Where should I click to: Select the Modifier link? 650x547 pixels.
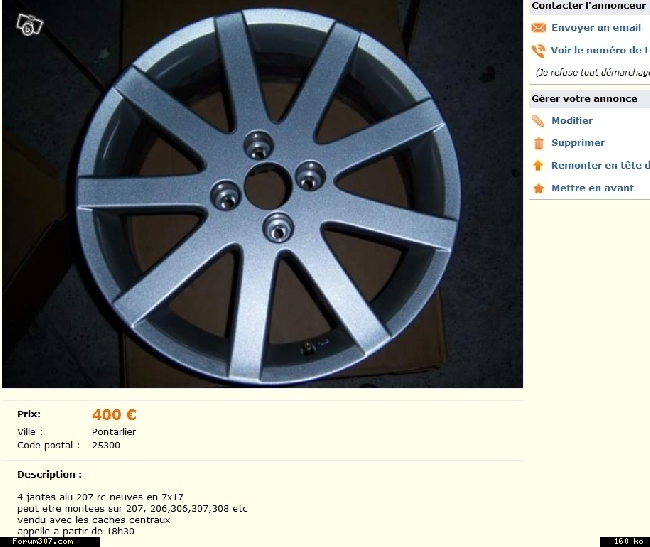click(572, 121)
